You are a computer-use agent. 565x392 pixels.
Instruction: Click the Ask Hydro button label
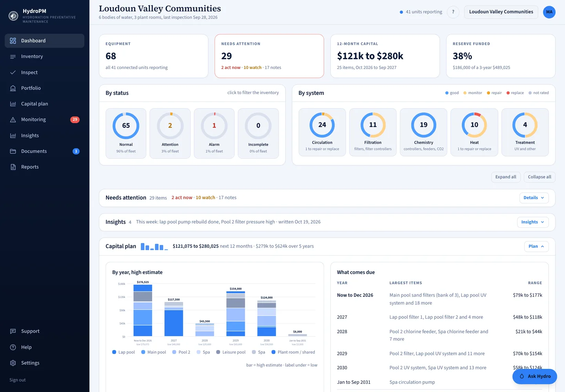(539, 376)
